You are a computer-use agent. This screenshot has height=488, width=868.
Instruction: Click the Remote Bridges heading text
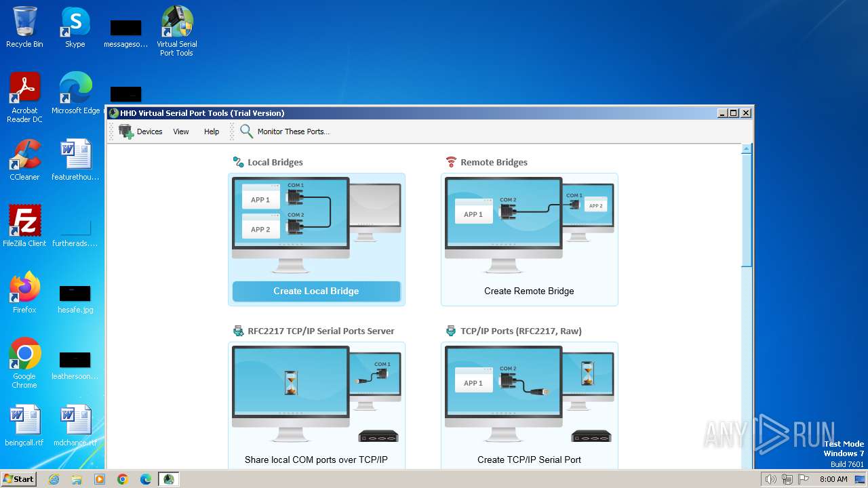pyautogui.click(x=494, y=162)
